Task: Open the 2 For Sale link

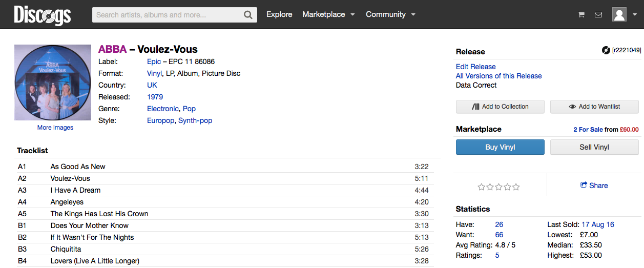Action: (x=588, y=130)
